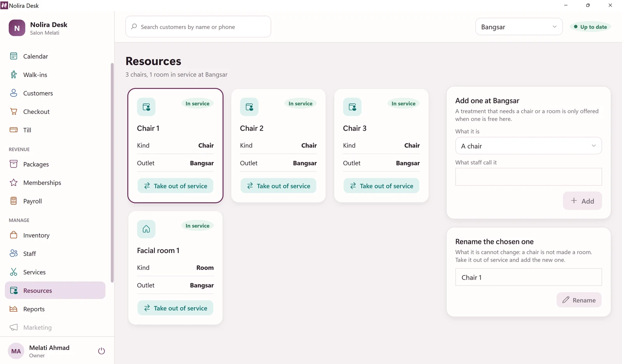Click the Rename button
Screen dimensions: 622x364
579,300
